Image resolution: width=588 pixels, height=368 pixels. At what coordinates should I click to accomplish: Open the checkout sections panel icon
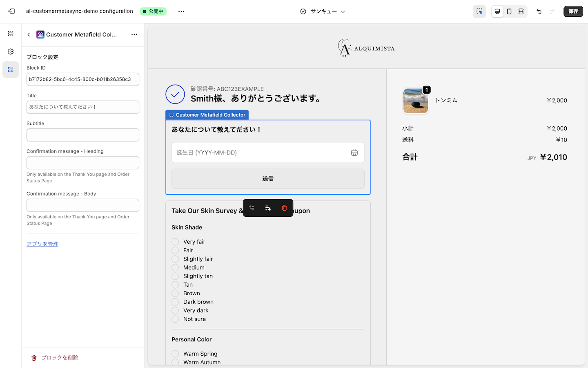point(11,34)
